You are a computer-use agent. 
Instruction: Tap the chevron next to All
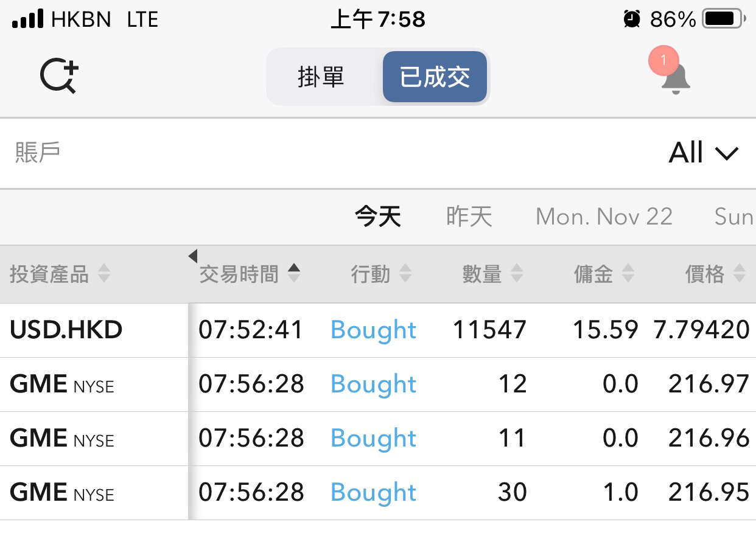(x=726, y=153)
